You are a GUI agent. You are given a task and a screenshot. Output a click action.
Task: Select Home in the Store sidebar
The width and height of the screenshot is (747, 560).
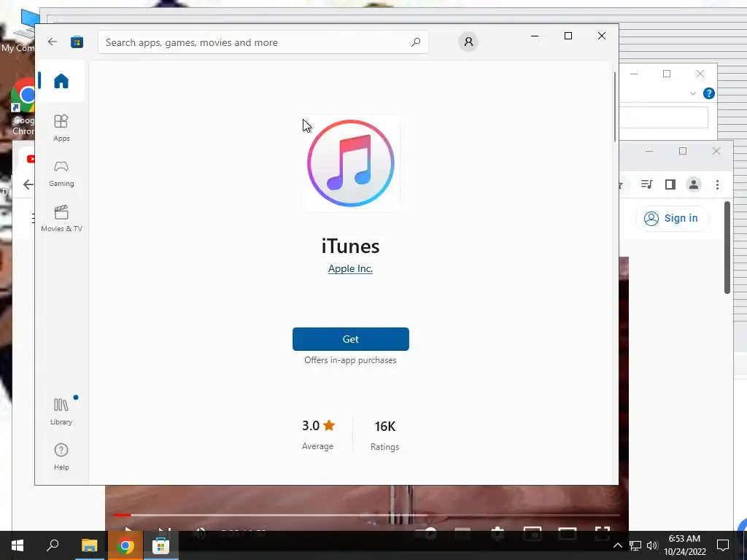[x=61, y=81]
